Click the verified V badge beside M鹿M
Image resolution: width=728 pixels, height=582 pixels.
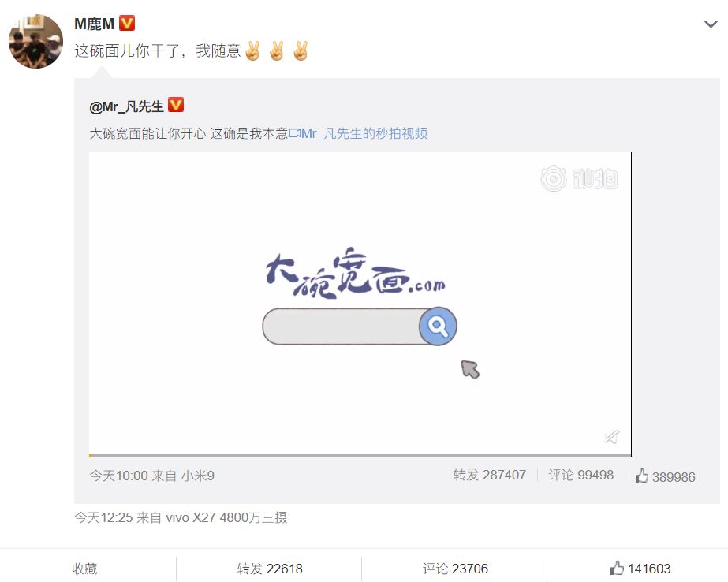127,23
